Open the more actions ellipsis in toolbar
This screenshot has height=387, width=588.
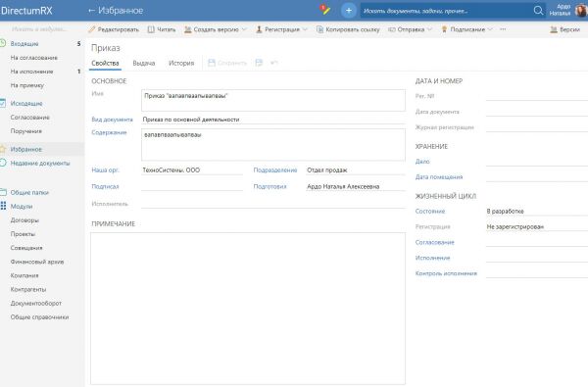point(503,29)
